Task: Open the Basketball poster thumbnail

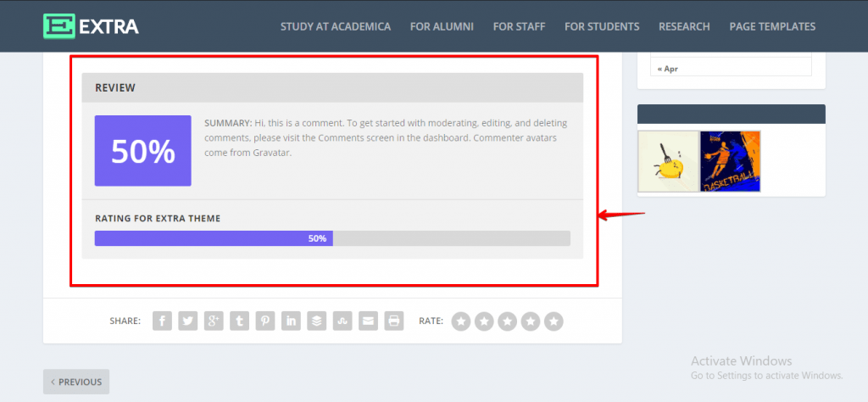Action: coord(730,161)
